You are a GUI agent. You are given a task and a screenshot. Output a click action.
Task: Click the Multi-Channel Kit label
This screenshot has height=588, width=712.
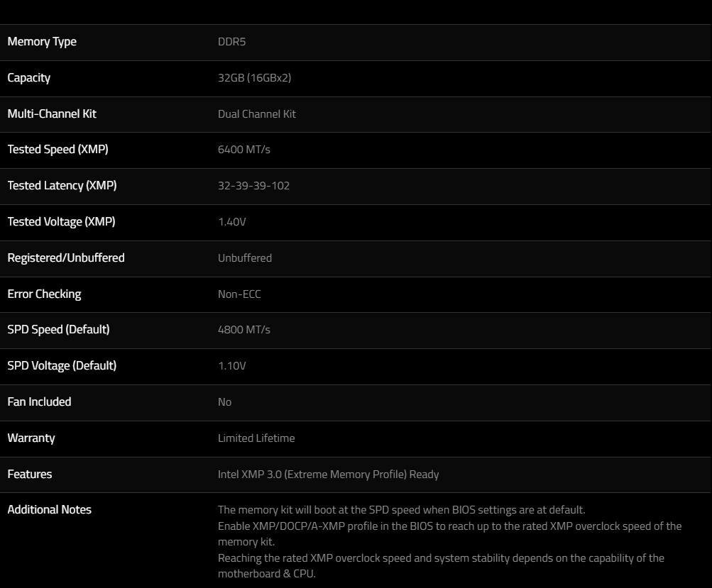coord(52,114)
